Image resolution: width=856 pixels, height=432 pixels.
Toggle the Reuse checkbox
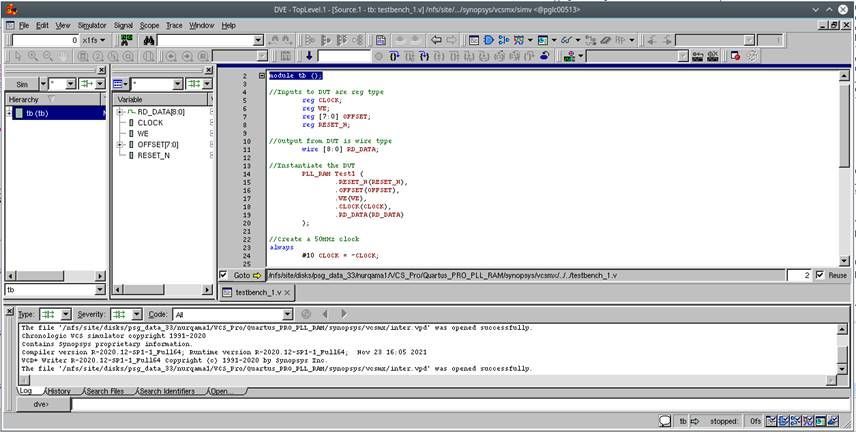click(820, 275)
